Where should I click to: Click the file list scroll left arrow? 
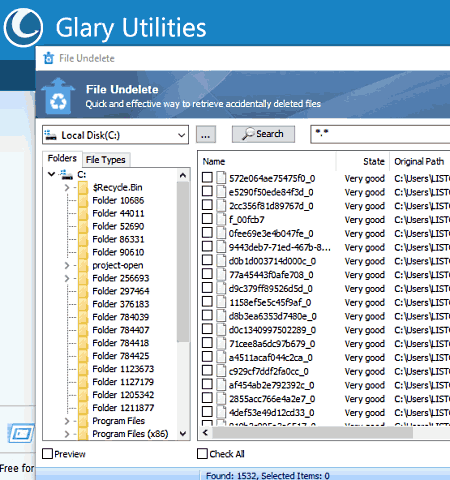(x=205, y=433)
